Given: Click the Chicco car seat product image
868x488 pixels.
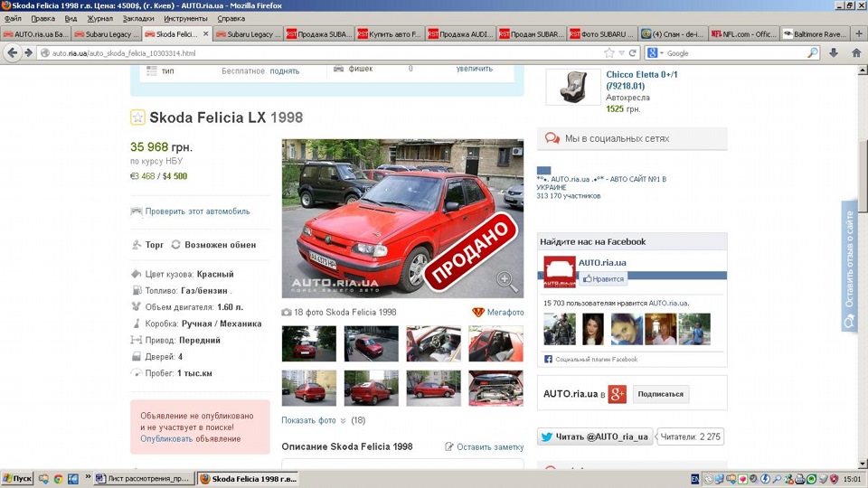Looking at the screenshot, I should pos(573,87).
